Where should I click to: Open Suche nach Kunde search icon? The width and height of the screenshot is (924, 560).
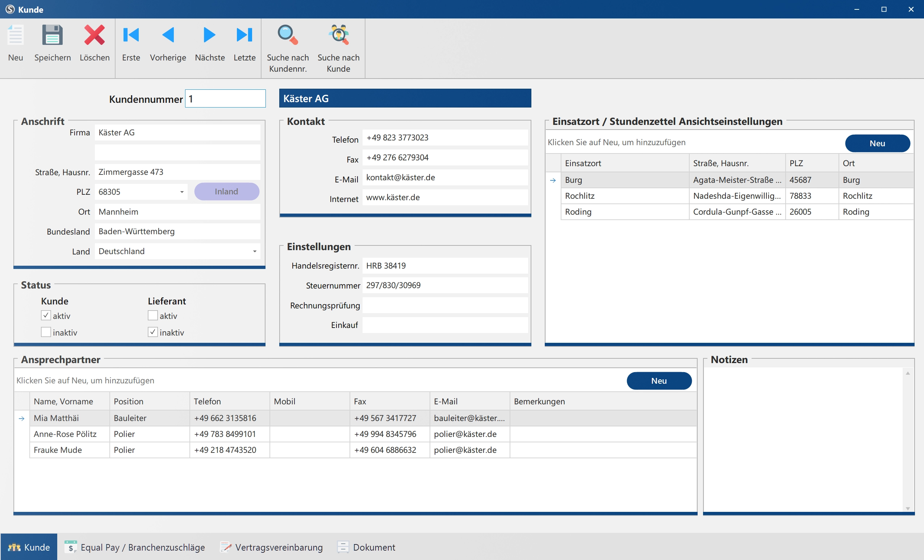tap(338, 35)
